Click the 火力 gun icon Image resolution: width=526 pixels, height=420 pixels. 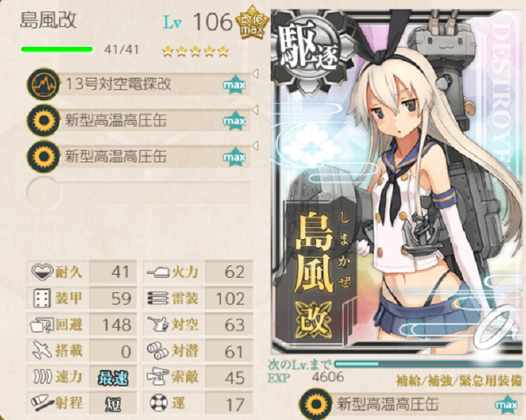click(158, 272)
